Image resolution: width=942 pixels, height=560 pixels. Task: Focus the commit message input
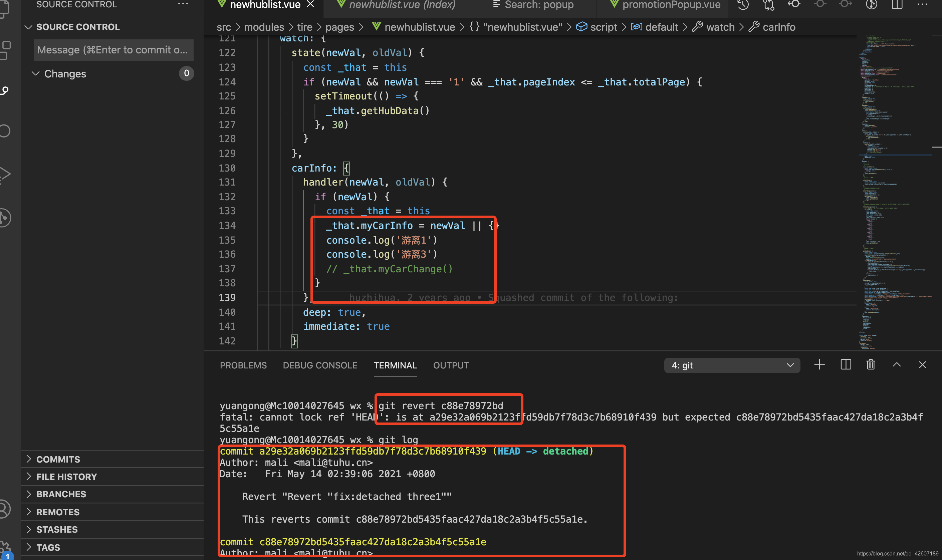pyautogui.click(x=113, y=50)
